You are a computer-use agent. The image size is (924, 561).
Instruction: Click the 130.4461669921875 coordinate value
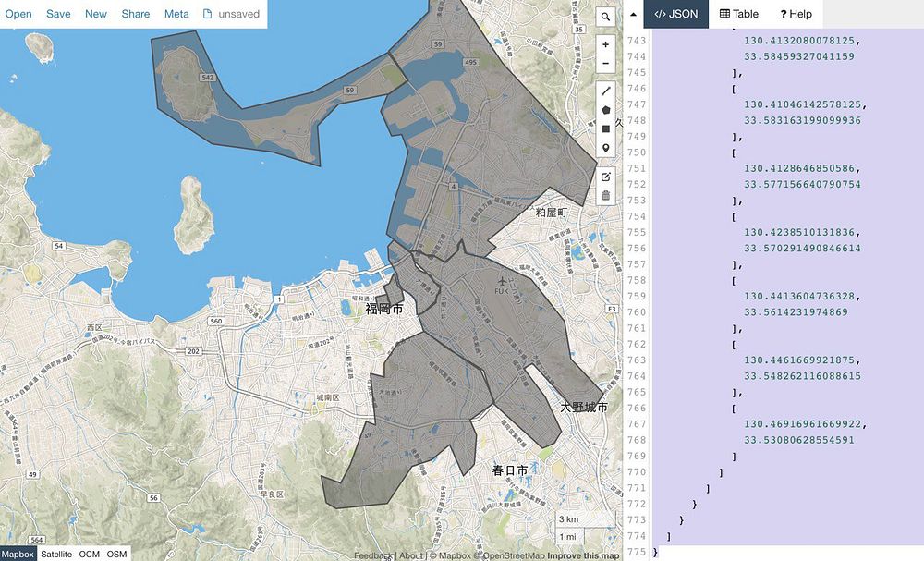point(798,360)
